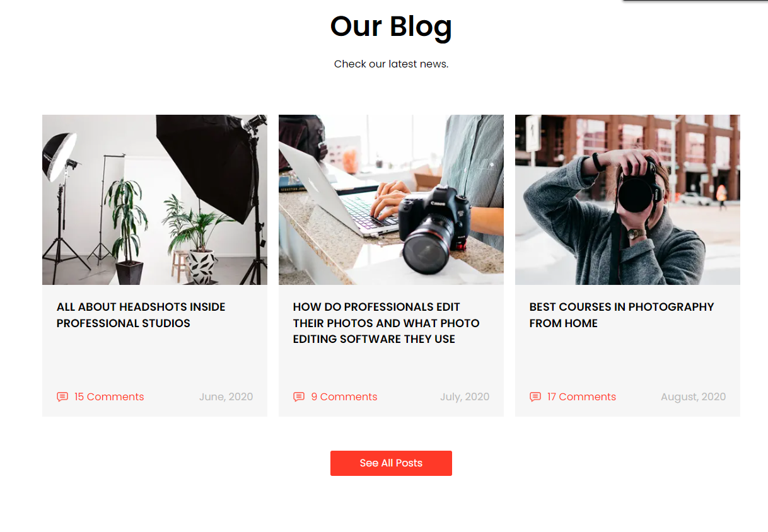
Task: Click the comment icon beside 17 Comments
Action: click(x=535, y=396)
